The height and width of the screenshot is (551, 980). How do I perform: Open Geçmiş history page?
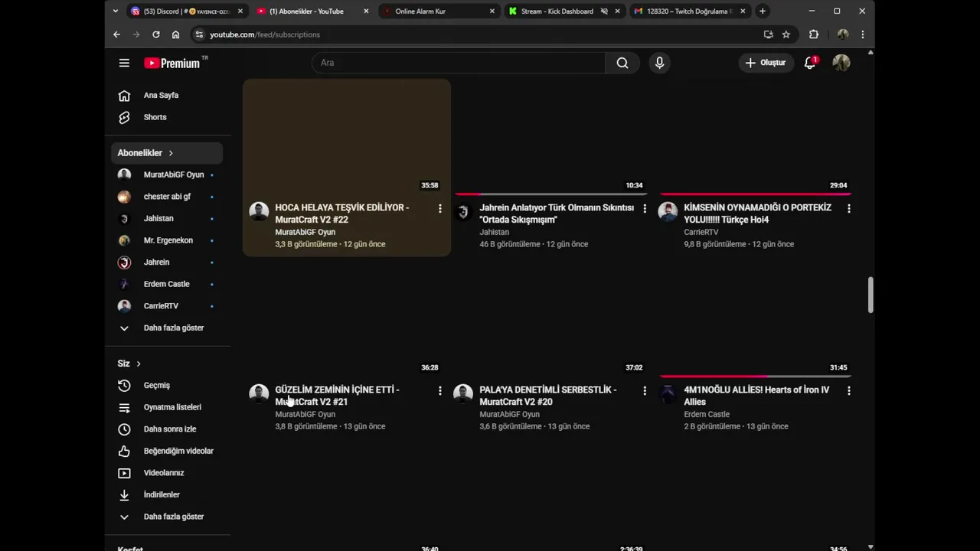[x=168, y=386]
